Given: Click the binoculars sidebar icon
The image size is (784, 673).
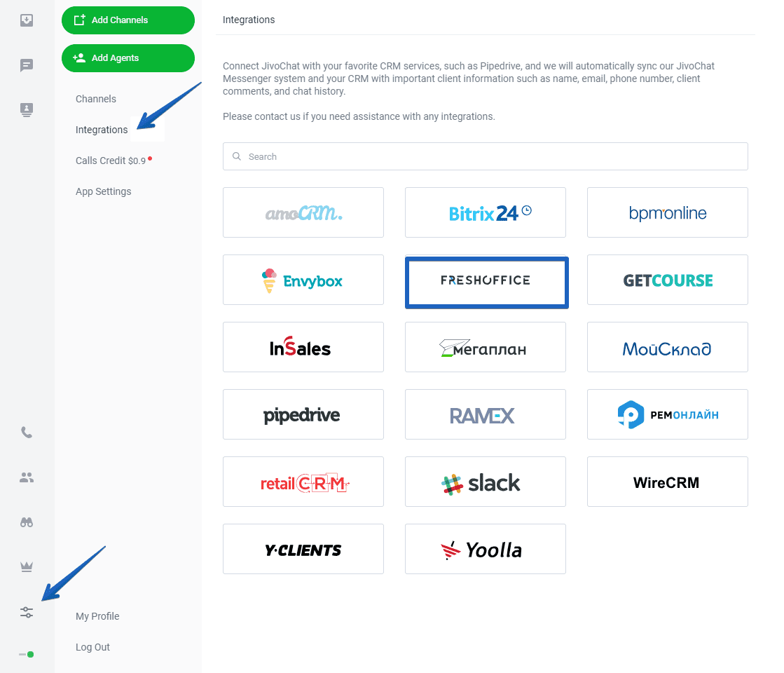Looking at the screenshot, I should 27,522.
